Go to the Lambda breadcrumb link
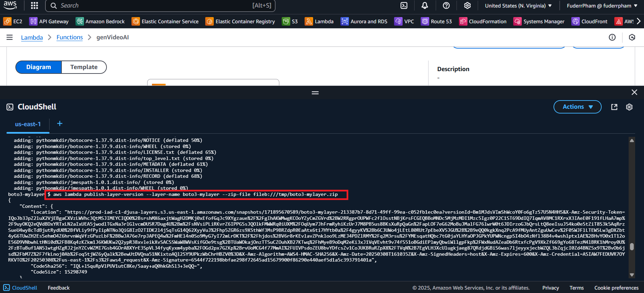The height and width of the screenshot is (293, 644). (x=32, y=38)
